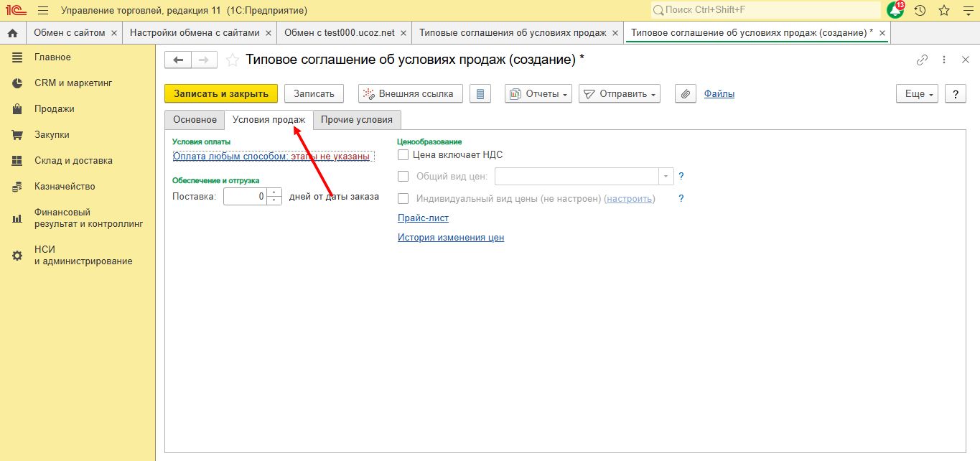Expand the 'Отчеты' dropdown
Viewport: 980px width, 461px height.
(x=538, y=94)
